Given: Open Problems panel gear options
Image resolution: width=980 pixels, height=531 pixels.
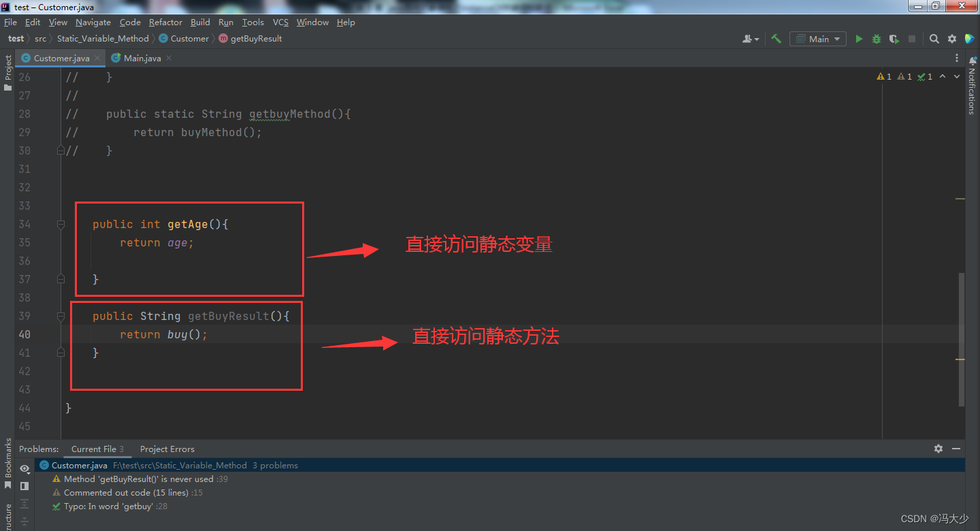Looking at the screenshot, I should click(938, 449).
